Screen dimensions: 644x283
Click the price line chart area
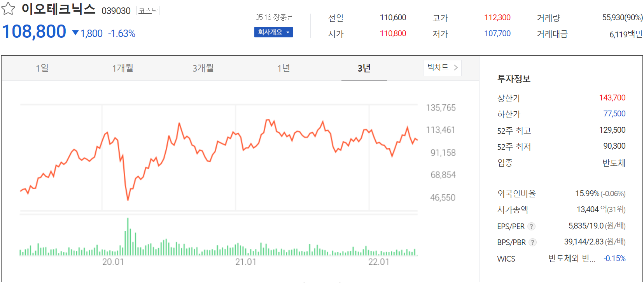pos(219,157)
